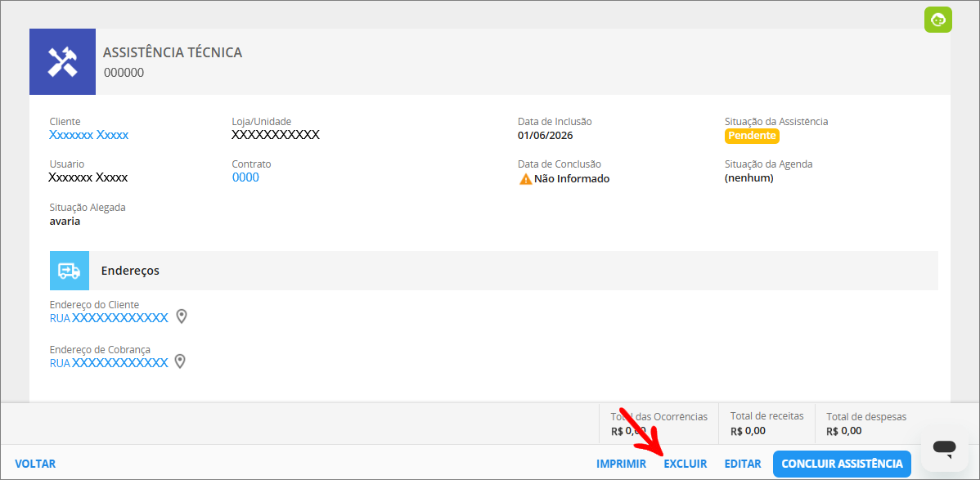Click CONCLUIR ASSISTÊNCIA button

[x=842, y=464]
